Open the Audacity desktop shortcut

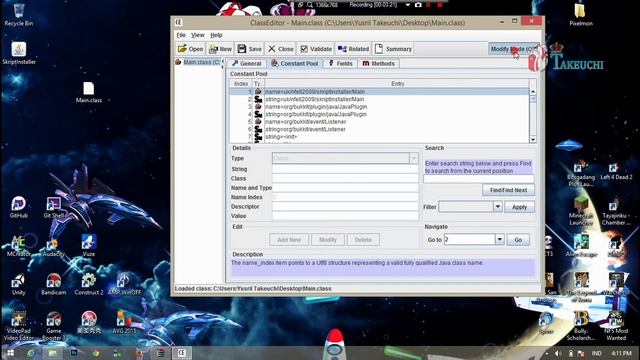coord(53,246)
